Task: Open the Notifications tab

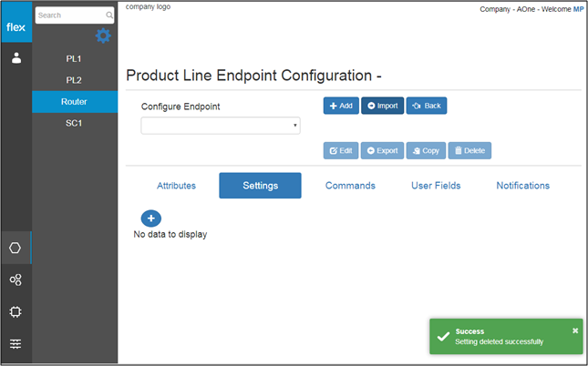Action: click(522, 186)
